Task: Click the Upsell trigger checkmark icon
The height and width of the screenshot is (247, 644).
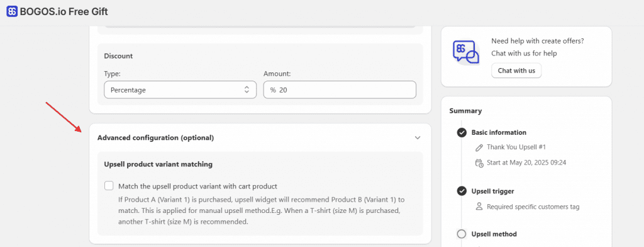Action: click(x=462, y=191)
